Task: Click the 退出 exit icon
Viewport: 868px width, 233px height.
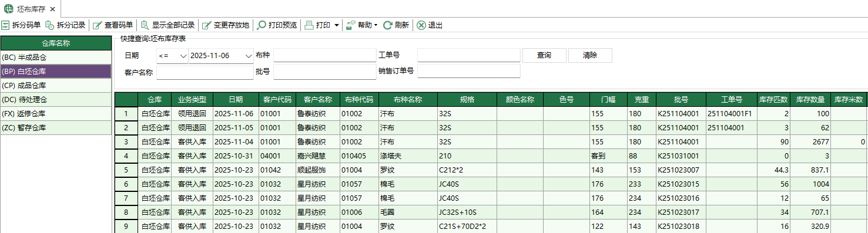Action: click(x=421, y=25)
